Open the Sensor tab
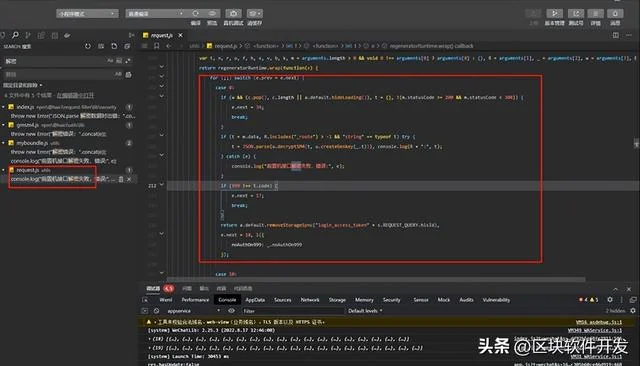The width and height of the screenshot is (640, 366). 421,300
